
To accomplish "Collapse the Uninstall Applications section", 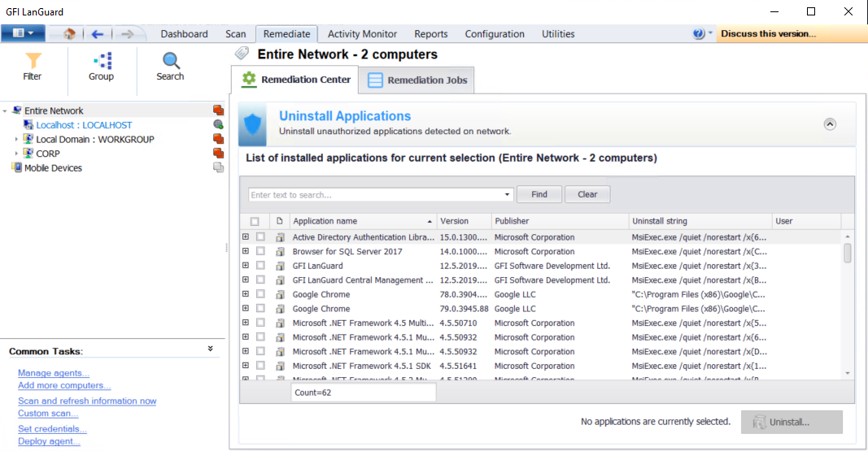I will (x=830, y=124).
